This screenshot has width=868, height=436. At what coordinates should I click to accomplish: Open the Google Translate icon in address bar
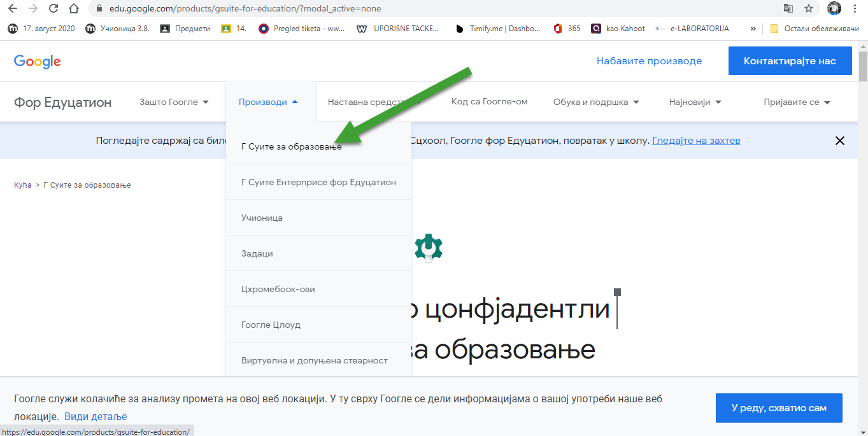788,9
